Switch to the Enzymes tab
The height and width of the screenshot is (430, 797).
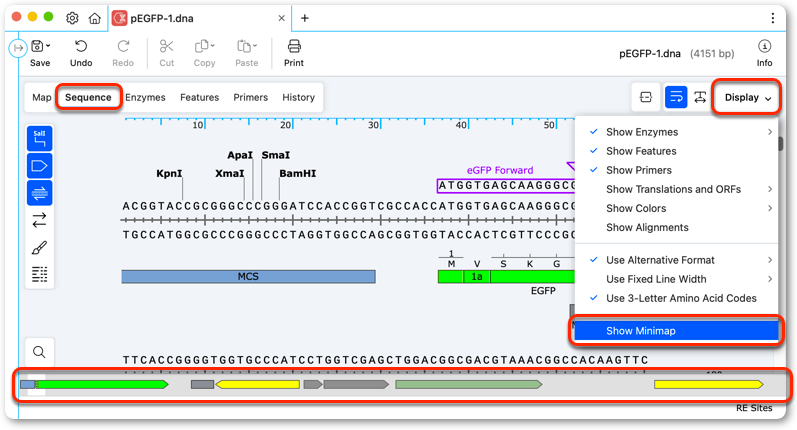click(145, 97)
